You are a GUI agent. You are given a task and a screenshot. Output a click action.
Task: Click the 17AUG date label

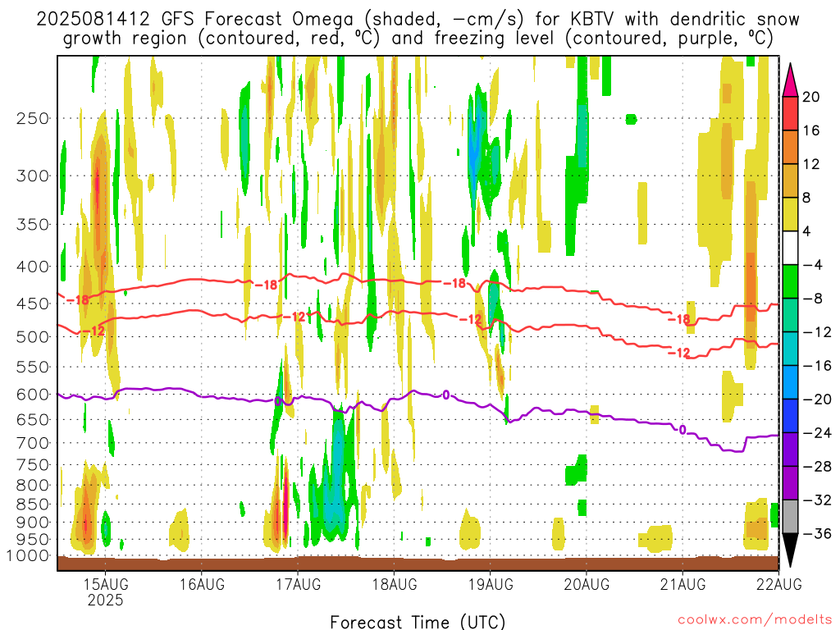coord(299,584)
